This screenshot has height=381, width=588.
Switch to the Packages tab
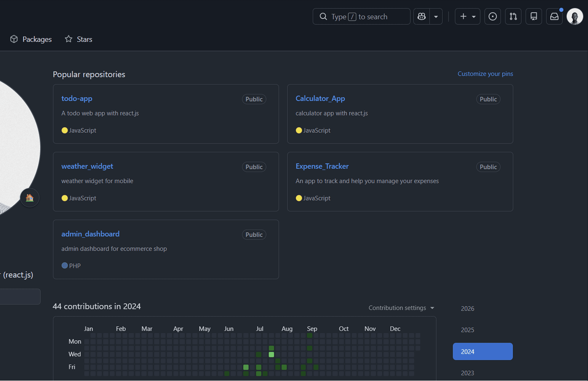coord(30,39)
